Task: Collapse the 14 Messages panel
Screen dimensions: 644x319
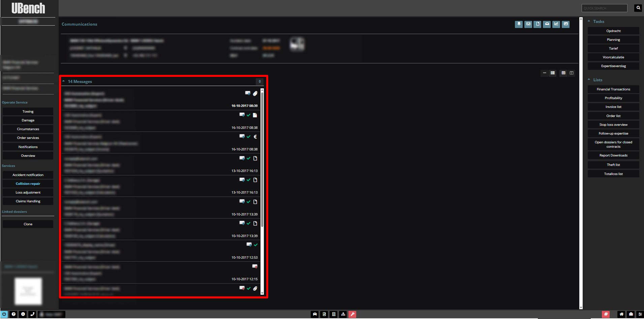Action: (x=63, y=81)
